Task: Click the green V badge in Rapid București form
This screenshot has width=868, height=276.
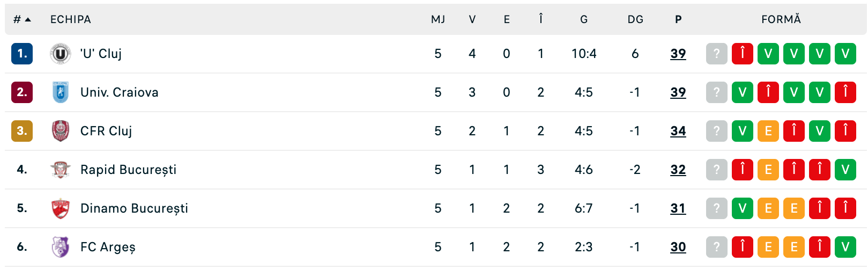Action: (845, 170)
